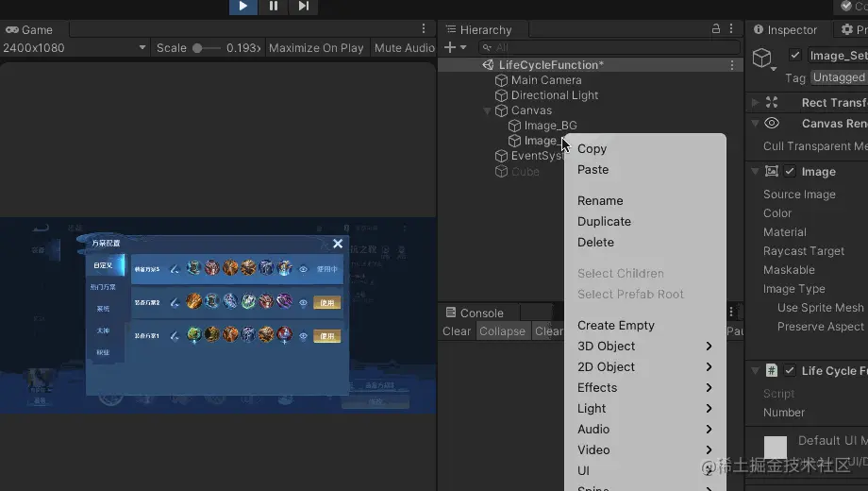Select Main Camera in the Hierarchy
The height and width of the screenshot is (491, 868).
[x=546, y=80]
